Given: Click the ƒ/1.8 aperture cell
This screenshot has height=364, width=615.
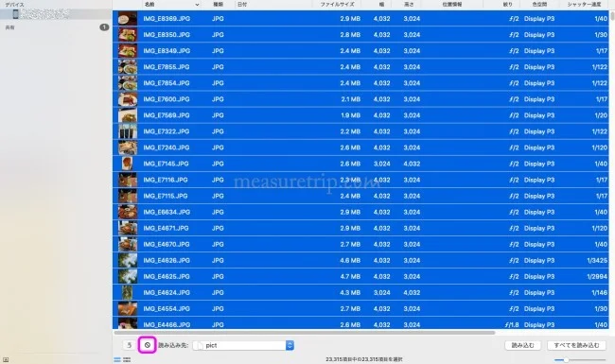Looking at the screenshot, I should tap(512, 325).
